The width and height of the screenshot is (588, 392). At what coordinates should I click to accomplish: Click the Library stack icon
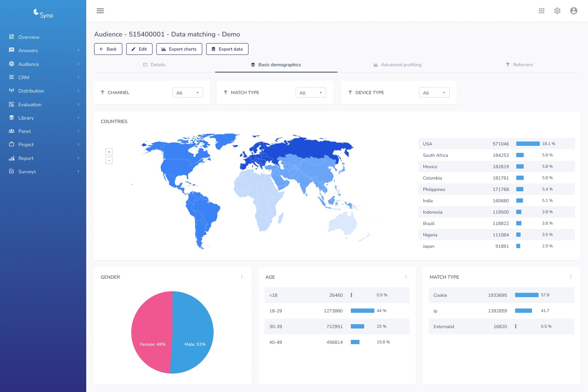[11, 118]
